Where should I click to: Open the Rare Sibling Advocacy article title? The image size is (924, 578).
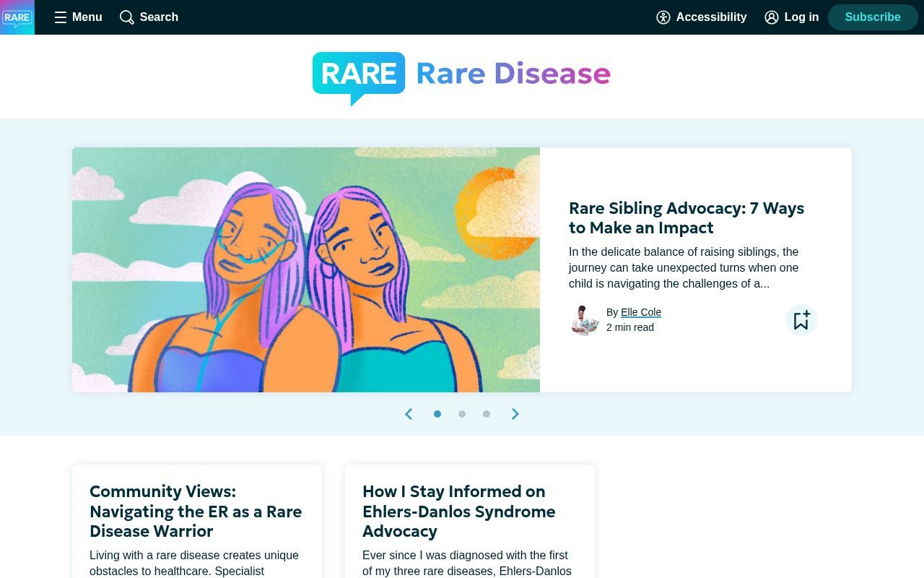[x=687, y=217]
